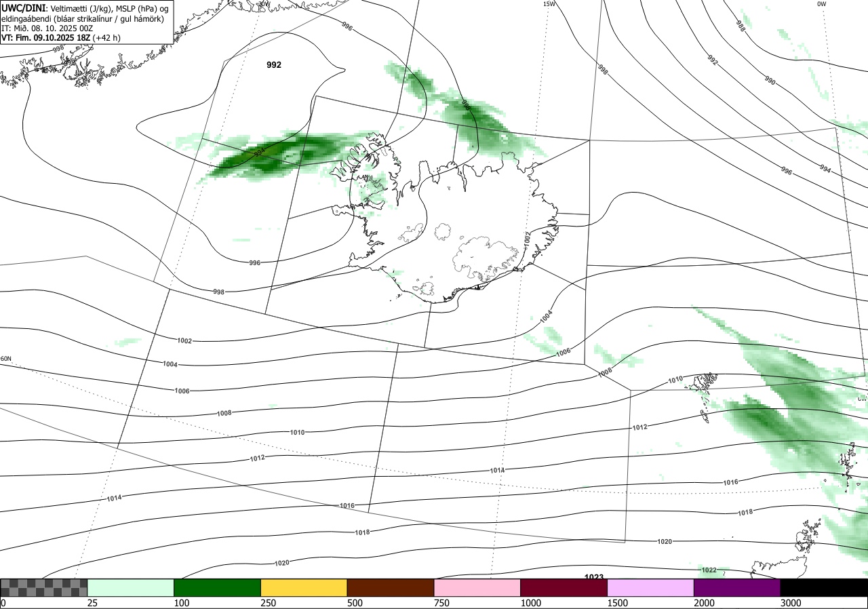This screenshot has width=868, height=609.
Task: Click the legend value 500
Action: click(x=355, y=603)
